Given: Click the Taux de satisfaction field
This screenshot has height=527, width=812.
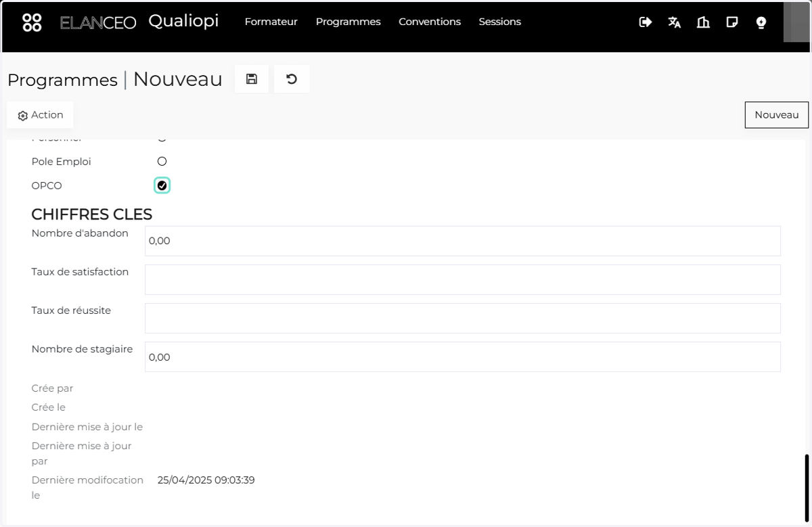Looking at the screenshot, I should click(x=463, y=279).
